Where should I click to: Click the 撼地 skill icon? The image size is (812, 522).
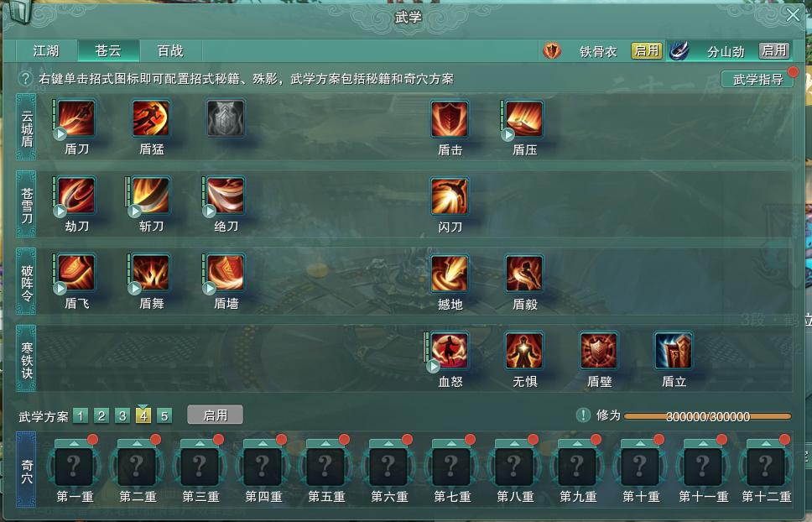pos(450,274)
